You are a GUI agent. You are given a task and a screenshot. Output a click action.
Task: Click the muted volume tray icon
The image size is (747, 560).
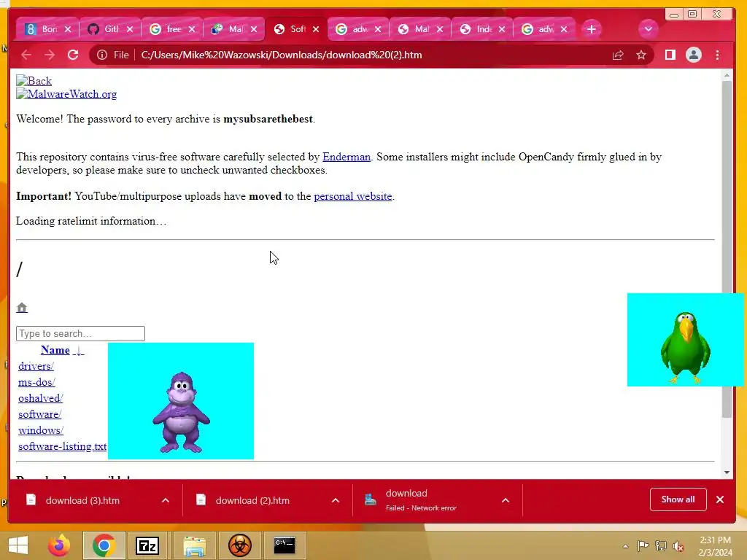(678, 546)
